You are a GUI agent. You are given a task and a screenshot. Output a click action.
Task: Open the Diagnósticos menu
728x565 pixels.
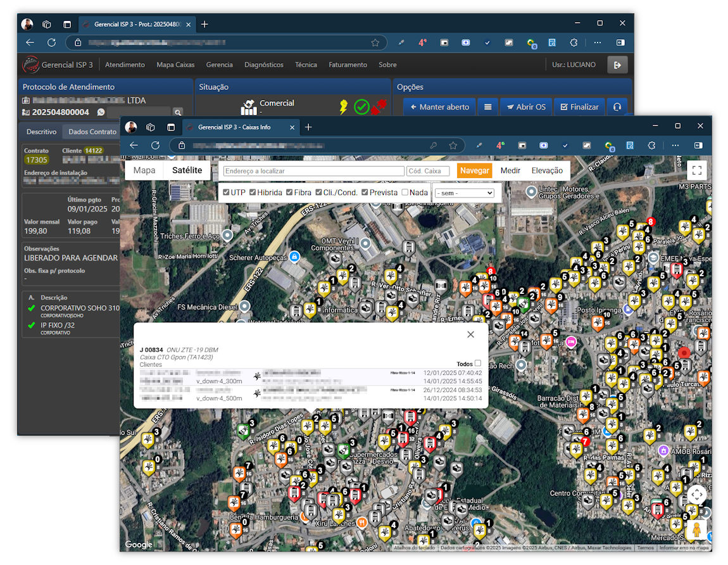pyautogui.click(x=263, y=65)
